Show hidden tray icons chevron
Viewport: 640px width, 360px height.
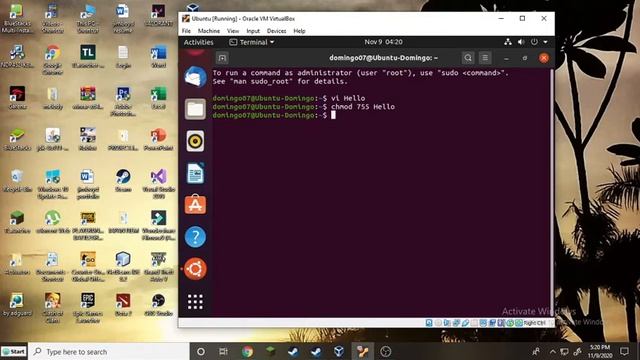coord(552,351)
